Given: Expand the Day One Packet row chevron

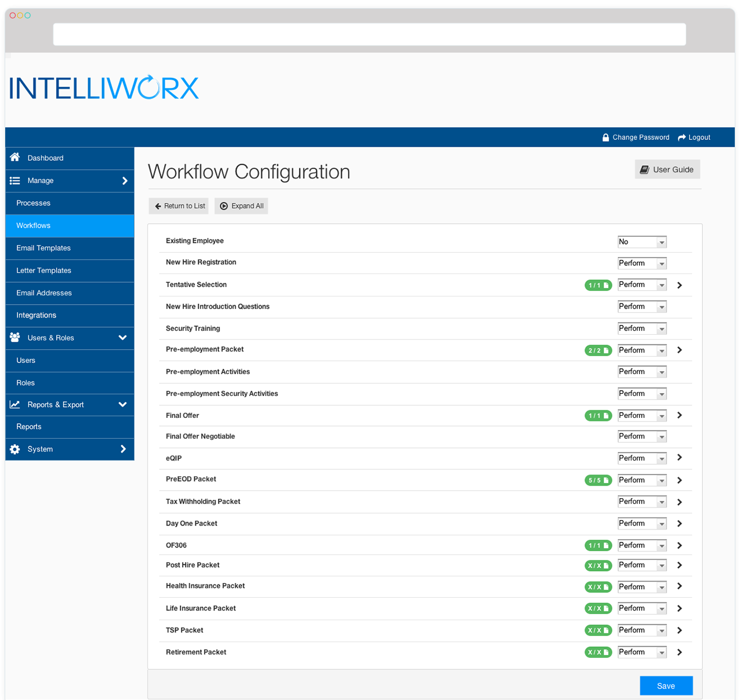Looking at the screenshot, I should pos(680,523).
